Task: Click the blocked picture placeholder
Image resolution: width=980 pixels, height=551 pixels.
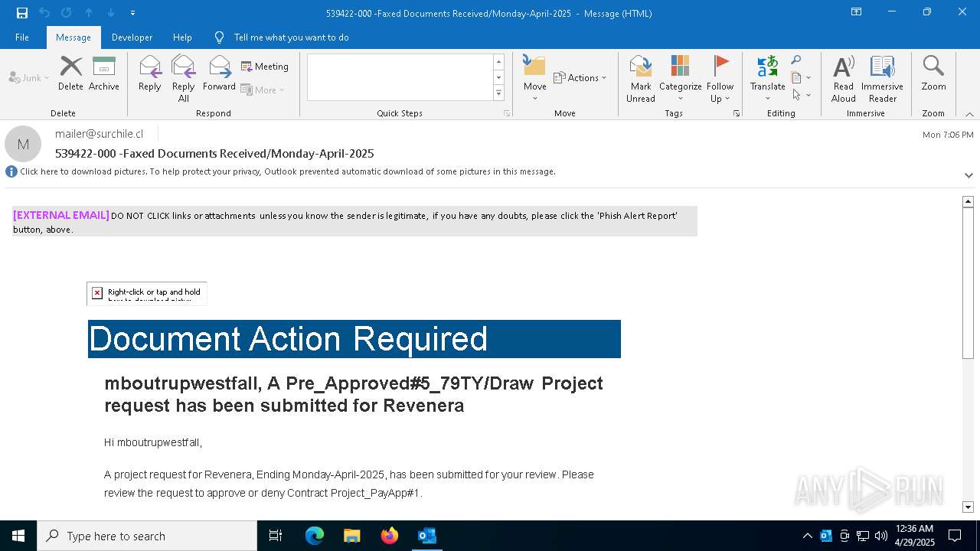Action: [147, 293]
